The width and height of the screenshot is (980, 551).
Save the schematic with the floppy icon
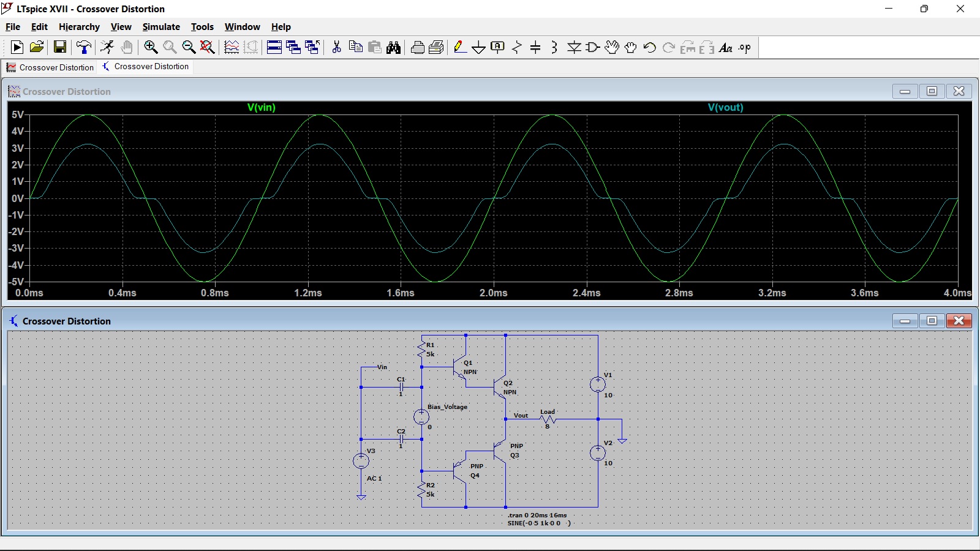pos(60,47)
